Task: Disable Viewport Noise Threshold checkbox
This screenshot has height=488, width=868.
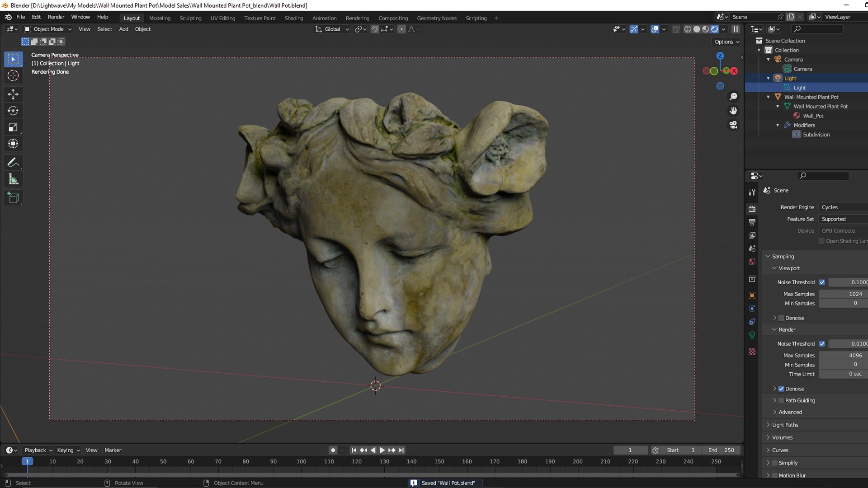Action: click(822, 282)
